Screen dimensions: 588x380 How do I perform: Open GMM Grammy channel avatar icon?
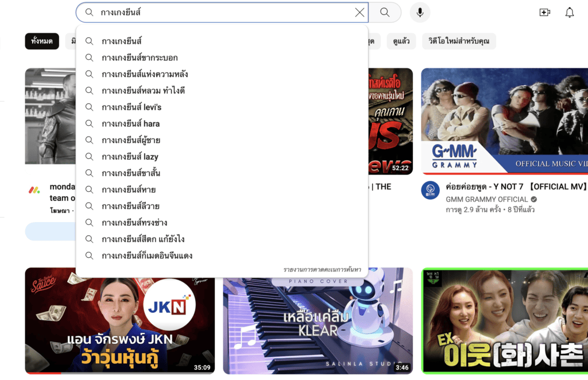pyautogui.click(x=431, y=191)
